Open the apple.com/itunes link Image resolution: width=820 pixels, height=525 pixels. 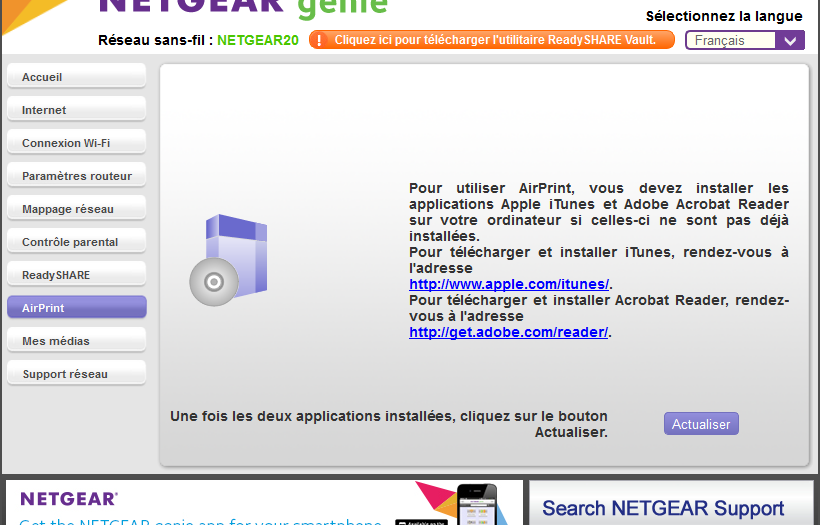[508, 284]
